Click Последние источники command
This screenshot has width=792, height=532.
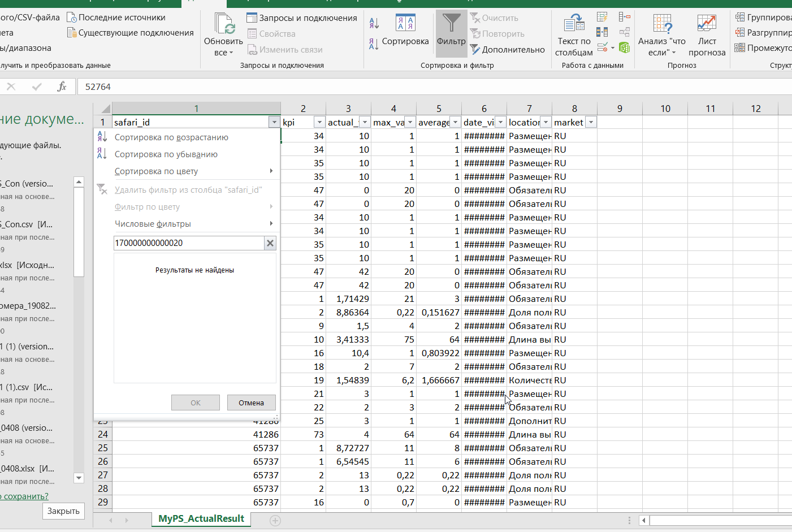pos(116,18)
